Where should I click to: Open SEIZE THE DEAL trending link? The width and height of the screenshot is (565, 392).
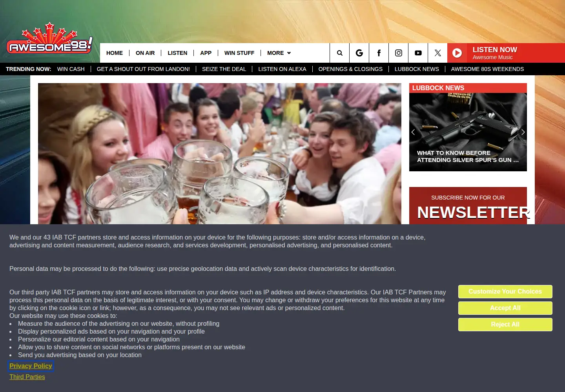pos(224,69)
